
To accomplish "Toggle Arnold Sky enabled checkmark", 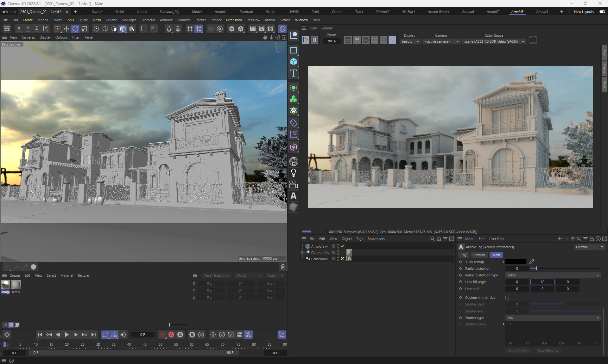I will pos(342,246).
